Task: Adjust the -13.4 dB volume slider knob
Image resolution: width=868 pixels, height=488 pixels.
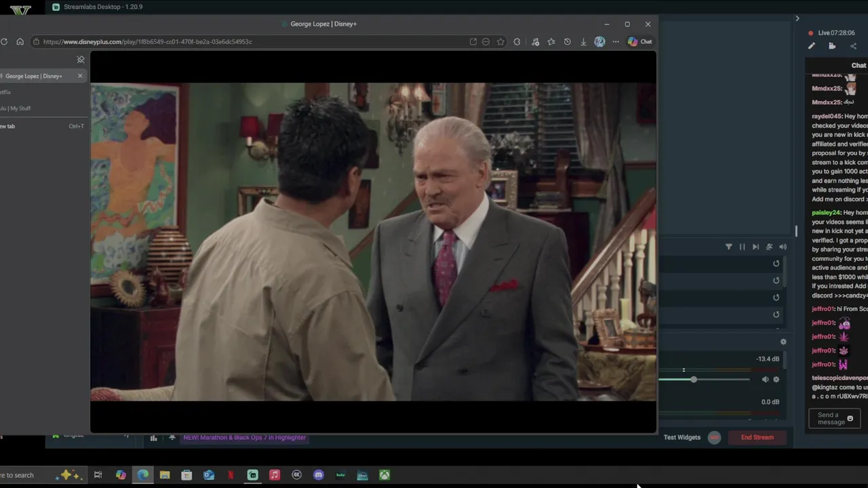Action: [694, 380]
